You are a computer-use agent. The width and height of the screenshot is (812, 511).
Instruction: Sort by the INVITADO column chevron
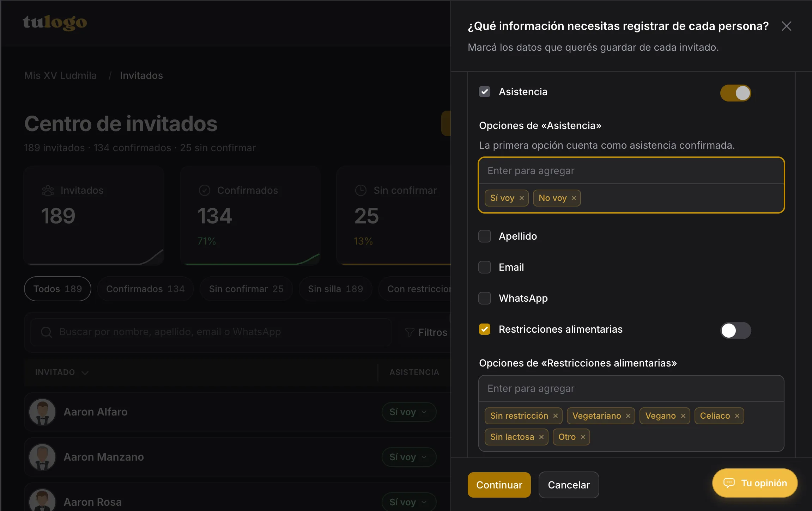(85, 373)
